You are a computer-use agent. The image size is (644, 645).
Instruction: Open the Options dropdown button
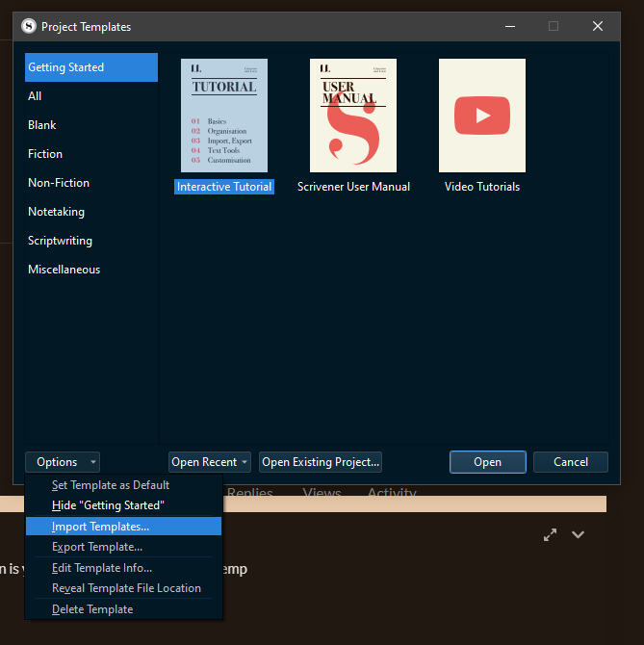[x=63, y=462]
